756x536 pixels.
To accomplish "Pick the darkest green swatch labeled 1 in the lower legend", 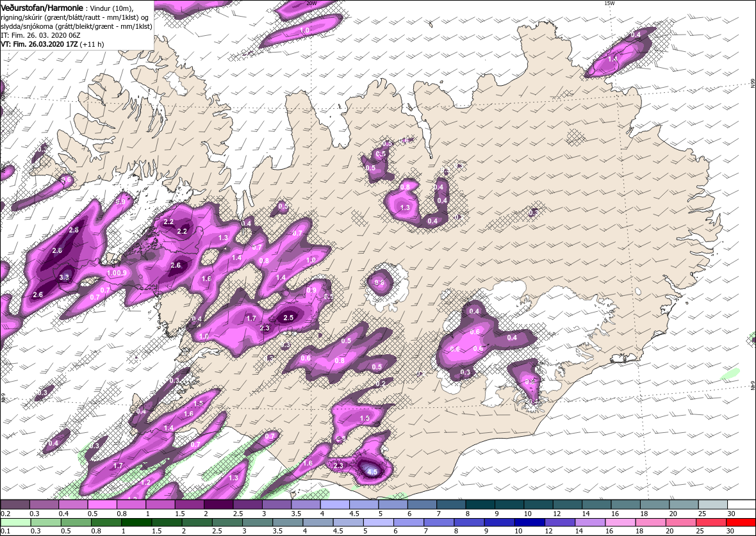I will (137, 523).
